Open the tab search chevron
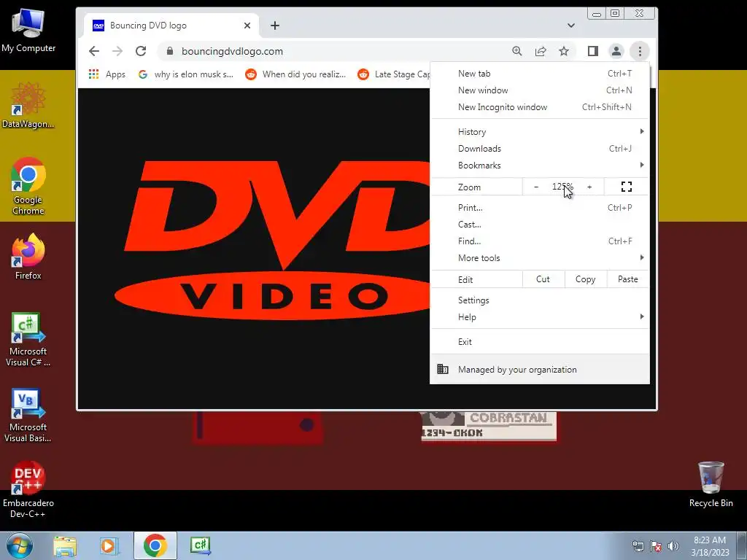 pos(570,26)
